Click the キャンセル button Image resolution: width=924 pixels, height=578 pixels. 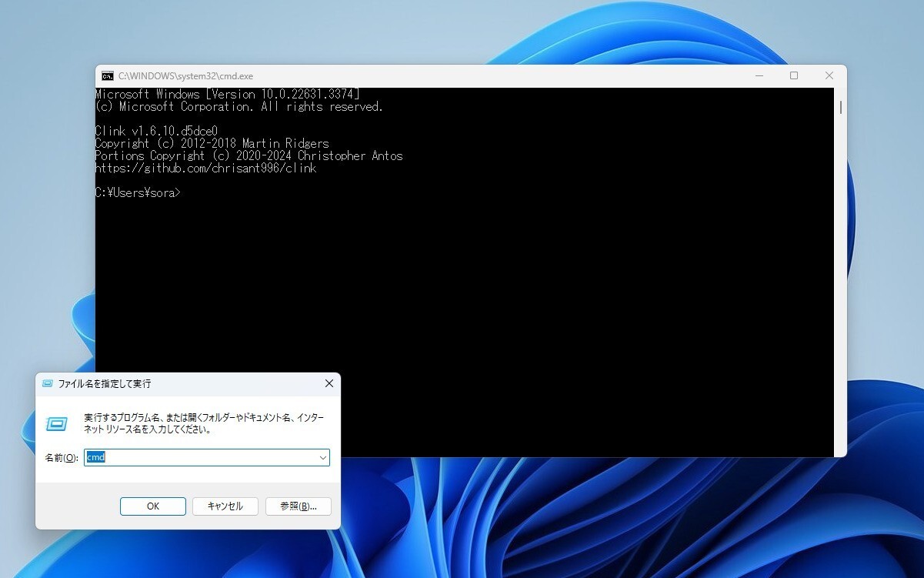(225, 506)
